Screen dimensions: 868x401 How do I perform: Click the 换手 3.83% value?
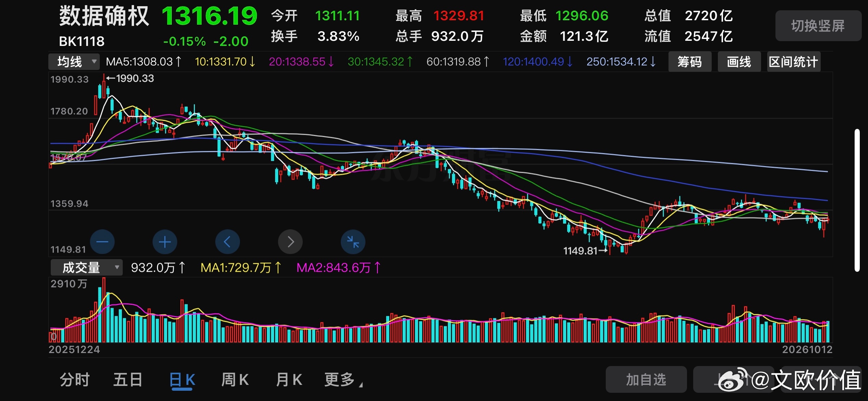[x=338, y=36]
